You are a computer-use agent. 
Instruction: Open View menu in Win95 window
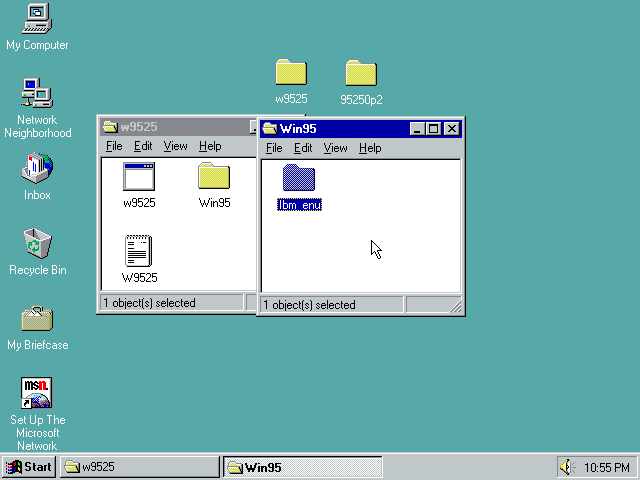(335, 148)
